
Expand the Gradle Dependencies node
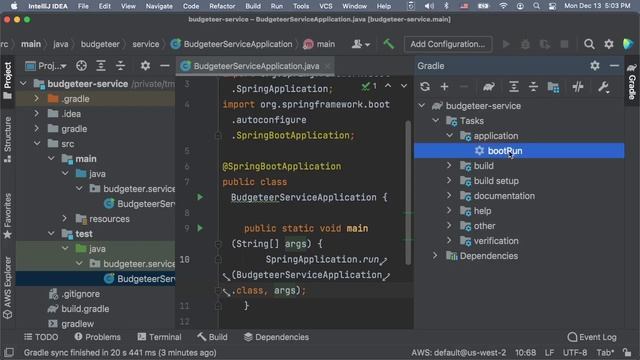coord(436,256)
